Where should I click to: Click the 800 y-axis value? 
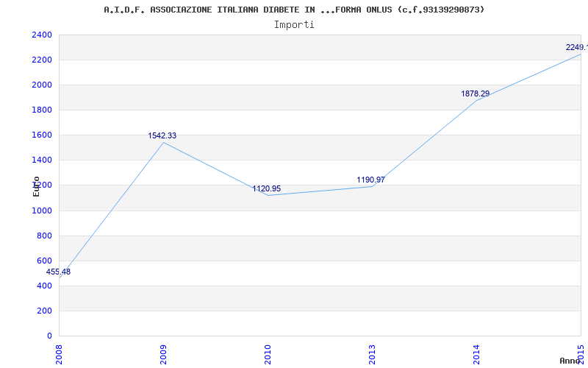[44, 236]
